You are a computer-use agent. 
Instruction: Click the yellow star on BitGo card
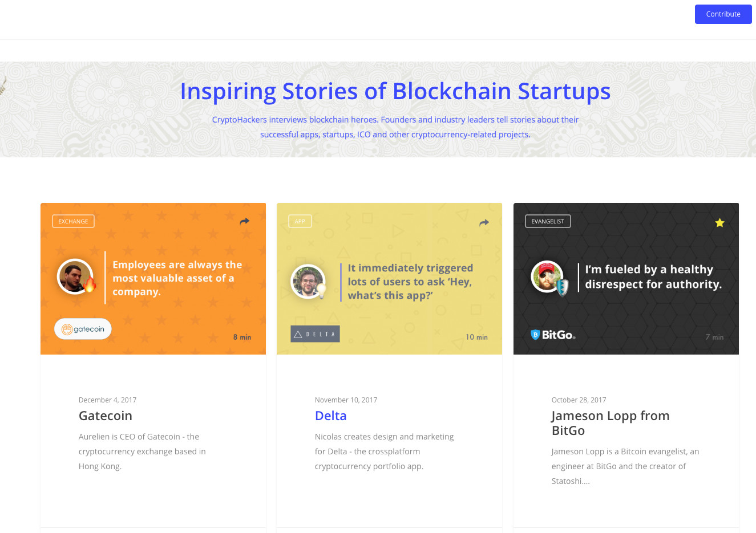[720, 222]
